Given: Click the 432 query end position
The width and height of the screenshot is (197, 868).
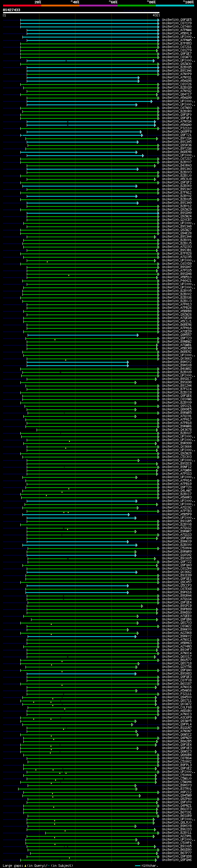Looking at the screenshot, I should (155, 15).
